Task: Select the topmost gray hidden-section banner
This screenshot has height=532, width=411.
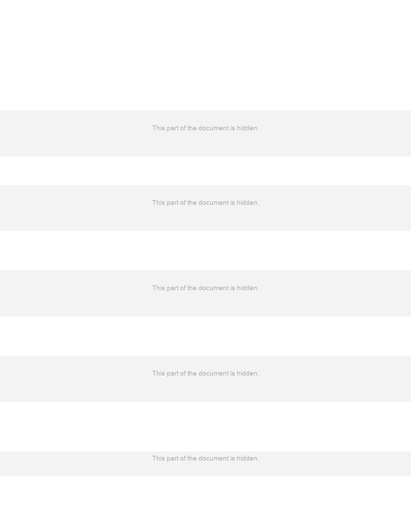Action: pos(205,133)
